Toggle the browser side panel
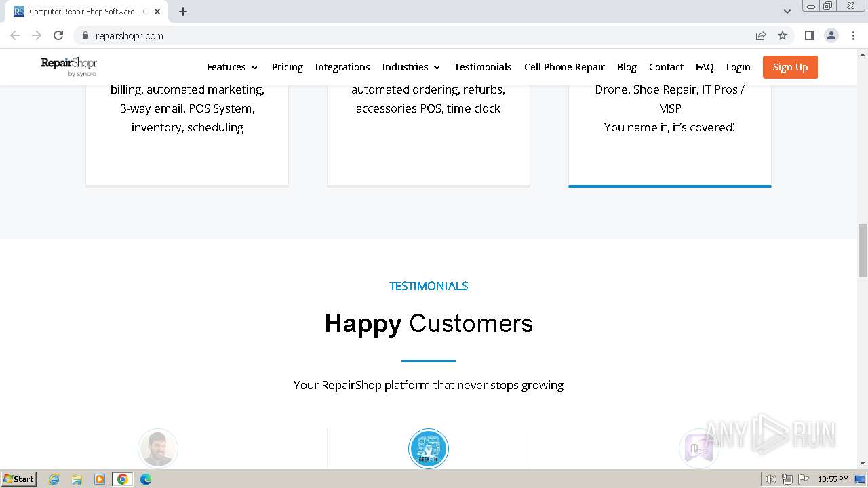Viewport: 868px width, 488px height. (809, 35)
